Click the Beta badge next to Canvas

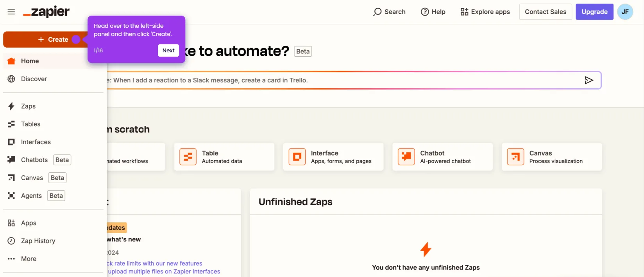coord(57,178)
